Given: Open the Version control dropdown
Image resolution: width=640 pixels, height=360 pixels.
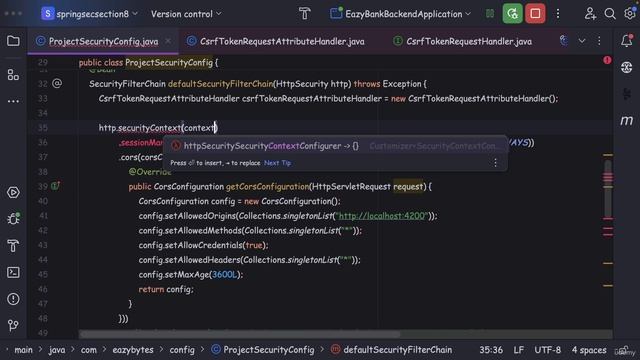Looking at the screenshot, I should (x=186, y=14).
